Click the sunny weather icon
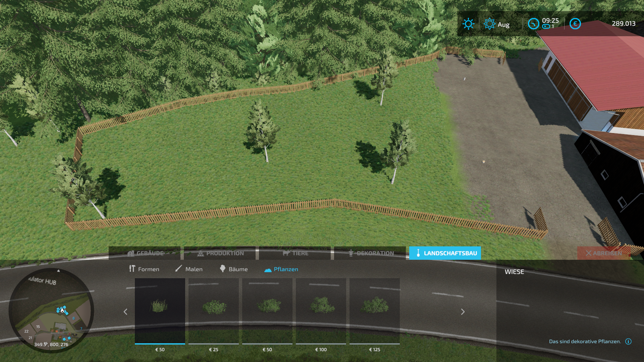The width and height of the screenshot is (644, 362). 468,24
